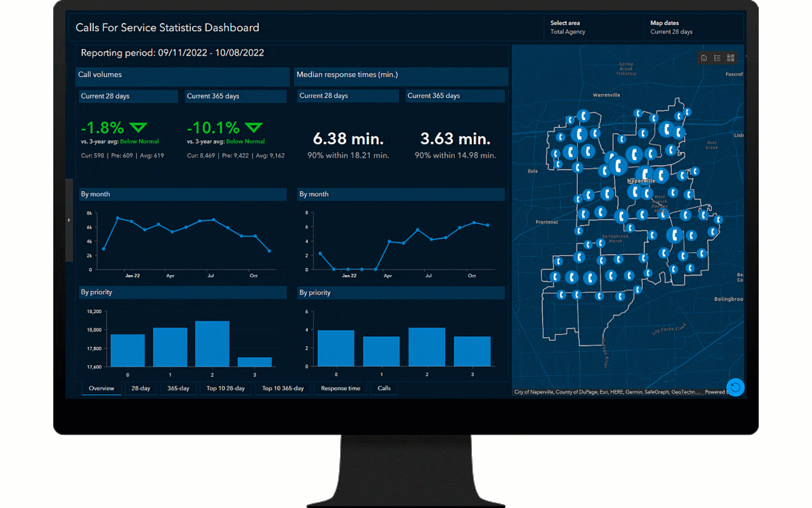Open the Calls tab
The image size is (812, 508).
(x=384, y=389)
